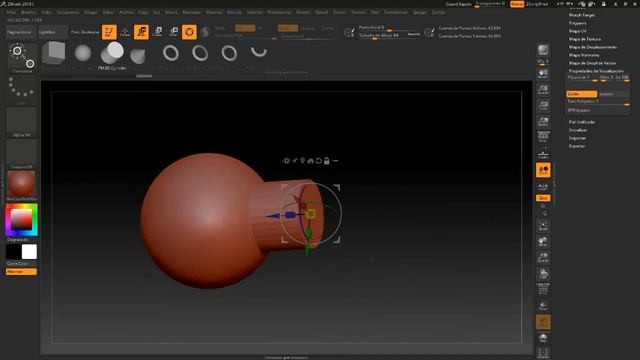Image resolution: width=640 pixels, height=360 pixels.
Task: Click the Invertir button
Action: [x=613, y=94]
